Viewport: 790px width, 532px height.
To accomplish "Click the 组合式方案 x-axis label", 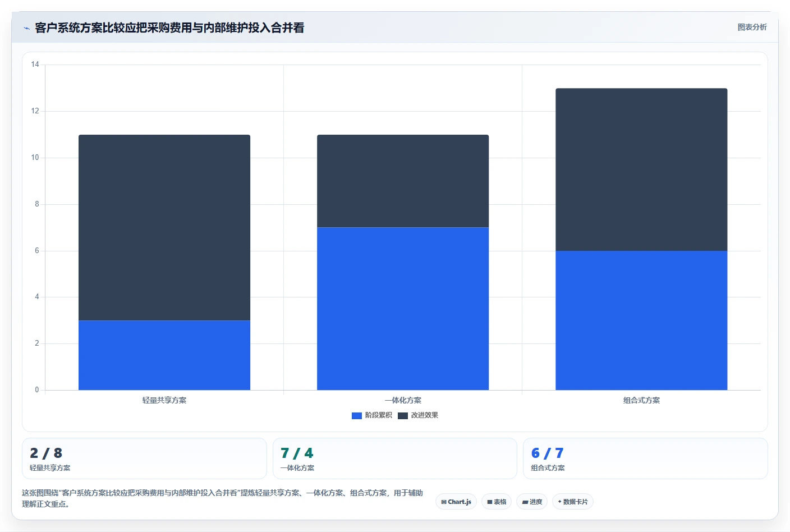I will pyautogui.click(x=641, y=400).
